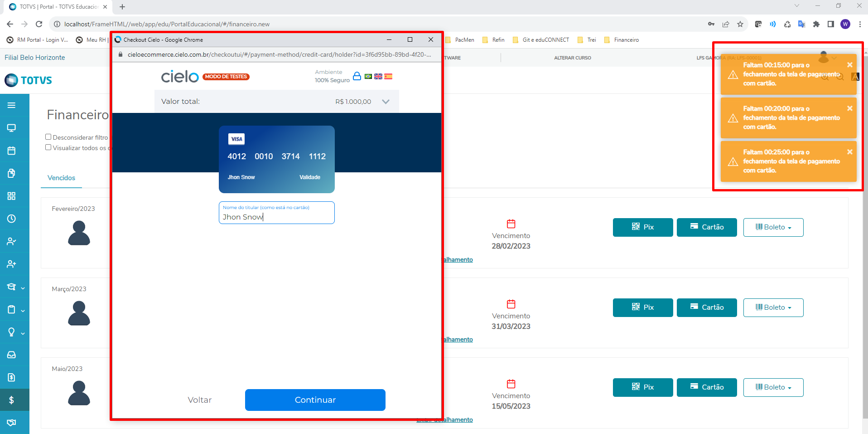Pay the 31/03/2023 installment with Pix

point(643,307)
